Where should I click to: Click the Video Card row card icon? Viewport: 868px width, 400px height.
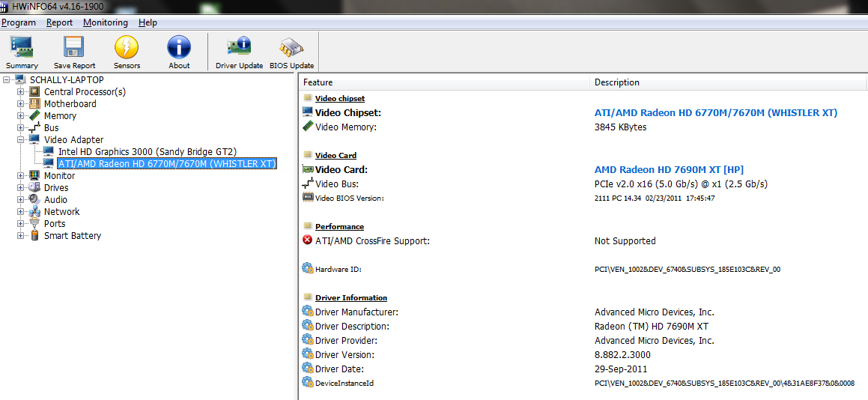point(308,169)
